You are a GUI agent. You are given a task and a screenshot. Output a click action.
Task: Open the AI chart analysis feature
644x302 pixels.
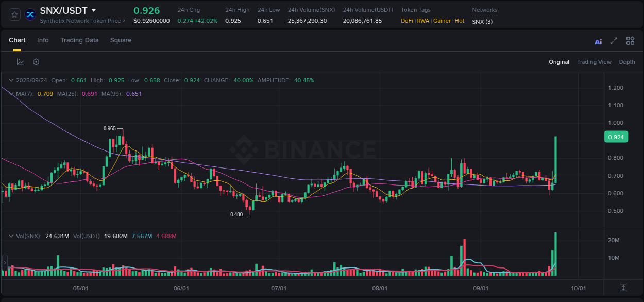click(598, 40)
